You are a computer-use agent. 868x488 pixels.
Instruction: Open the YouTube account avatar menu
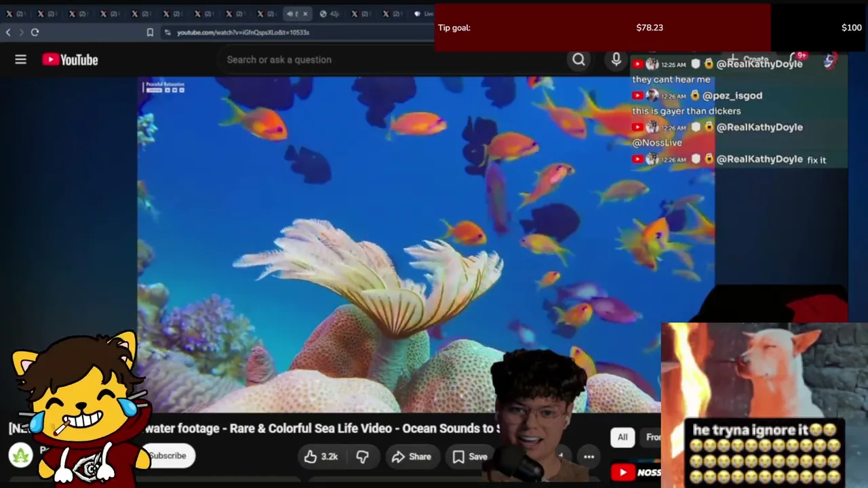coord(830,61)
